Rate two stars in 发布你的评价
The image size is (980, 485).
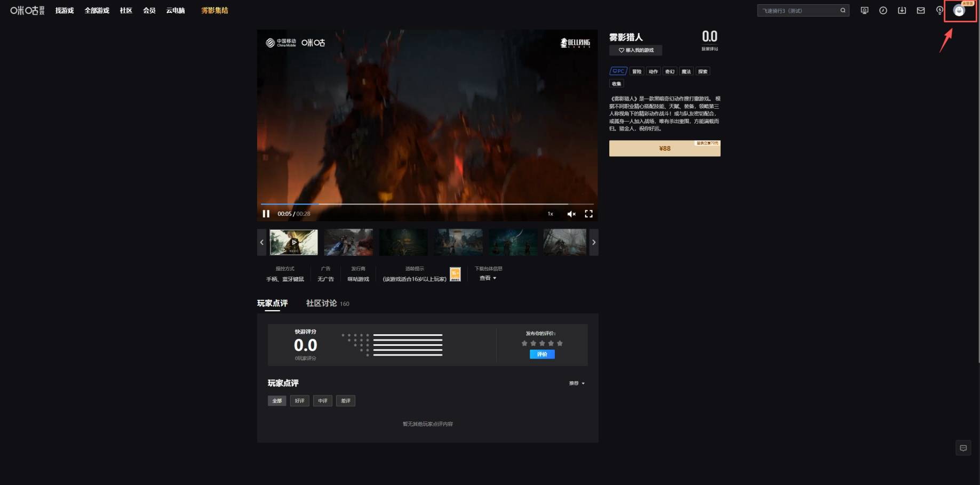click(533, 343)
